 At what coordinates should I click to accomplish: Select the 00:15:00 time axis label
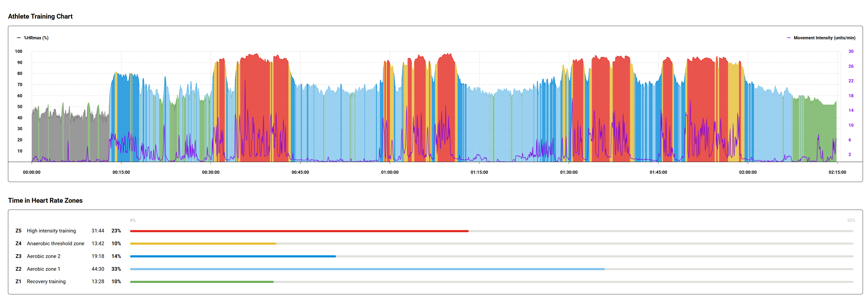click(x=121, y=172)
